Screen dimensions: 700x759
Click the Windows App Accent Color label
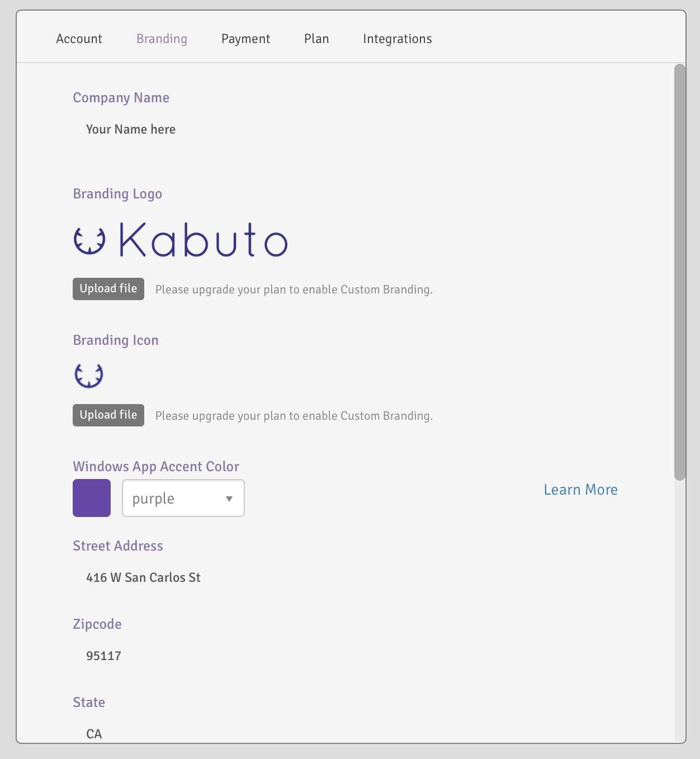tap(156, 467)
